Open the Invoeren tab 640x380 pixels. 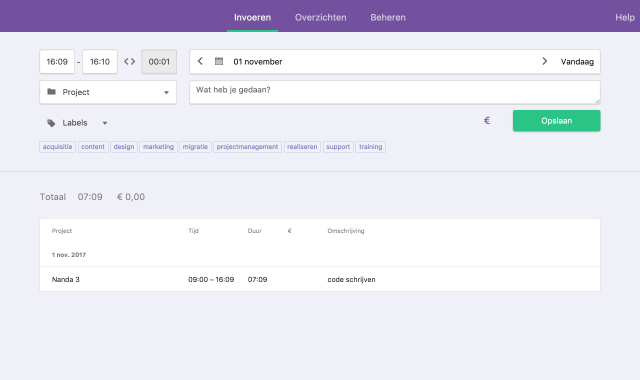252,17
